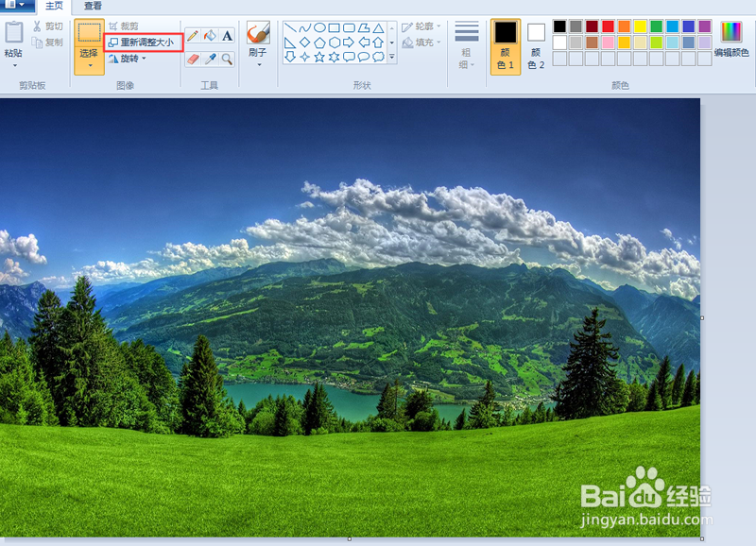
Task: Select the Text tool
Action: coord(227,35)
